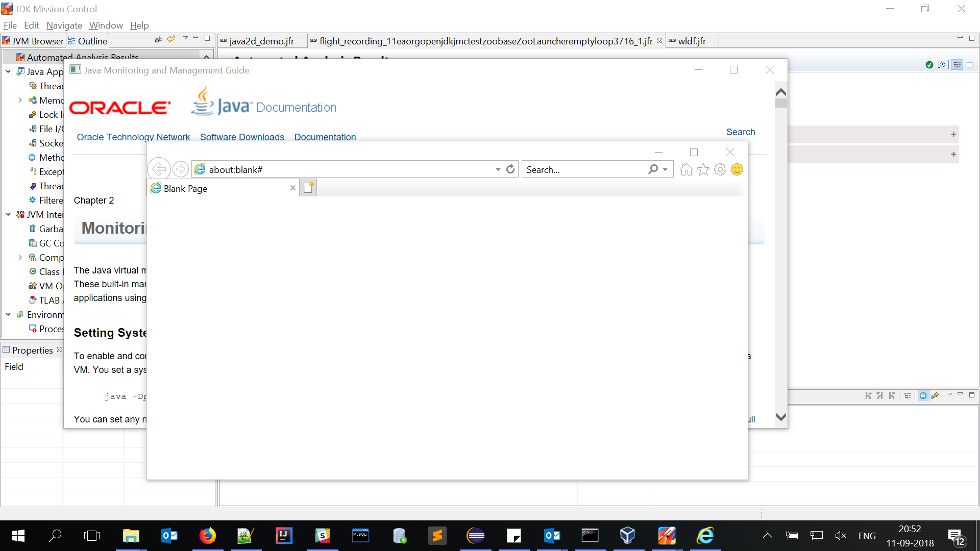Collapse the Java Application tree node
The image size is (980, 551).
click(x=8, y=71)
